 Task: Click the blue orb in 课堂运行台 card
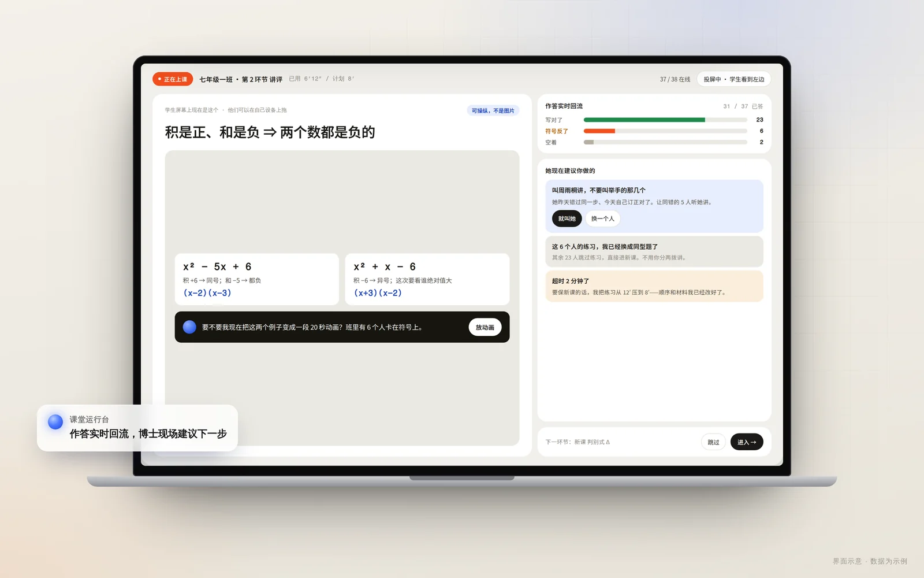click(55, 422)
